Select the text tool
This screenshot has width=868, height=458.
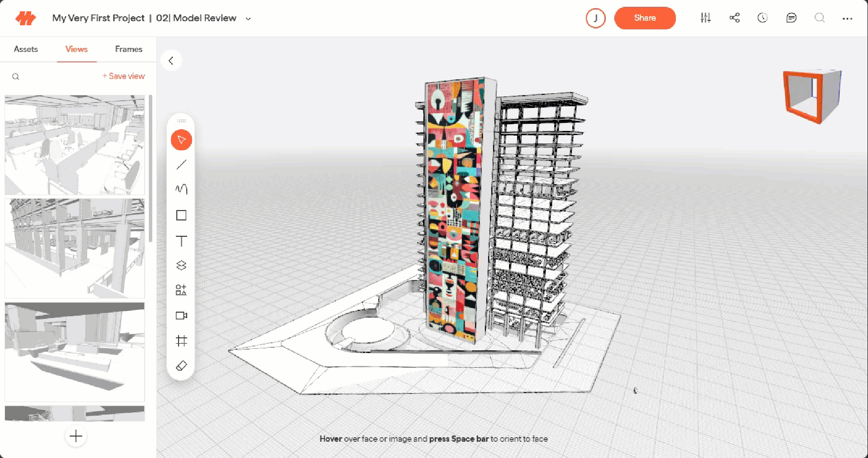181,241
